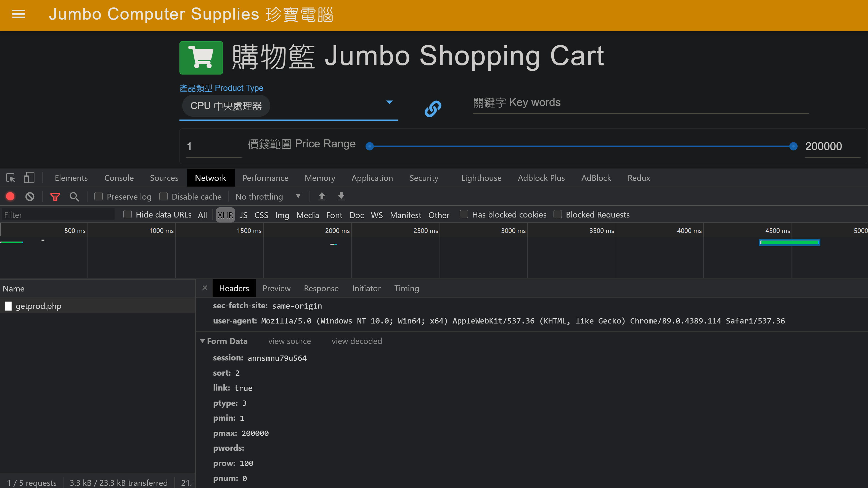Stop recording network log

(10, 196)
